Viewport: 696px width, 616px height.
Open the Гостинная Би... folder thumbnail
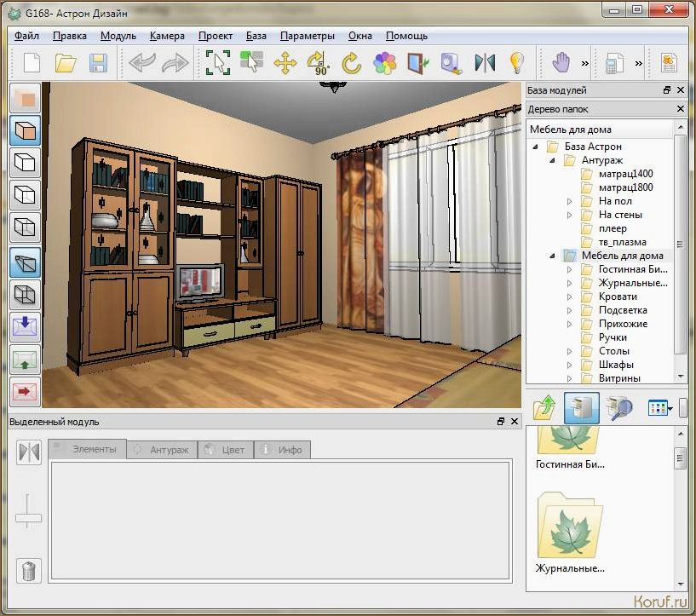point(570,448)
